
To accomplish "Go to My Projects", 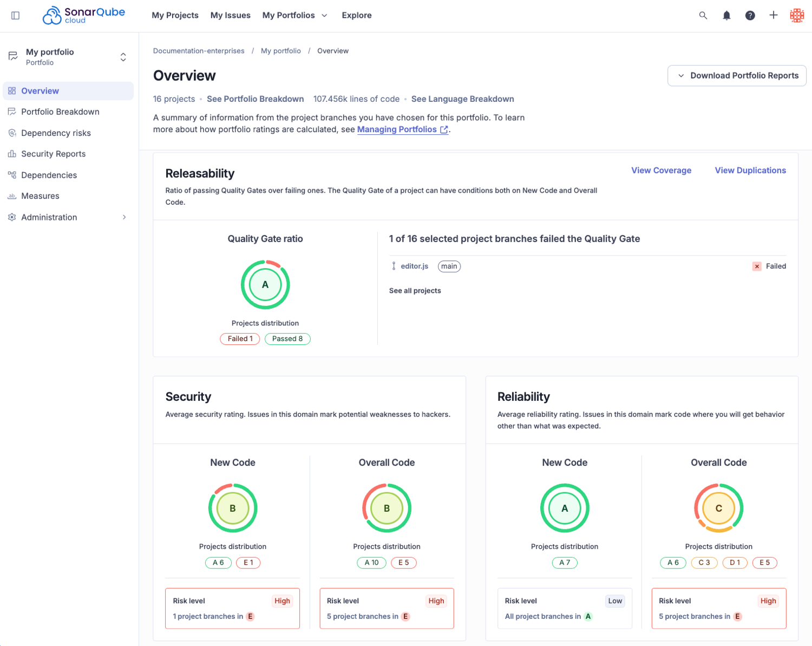I will tap(175, 15).
